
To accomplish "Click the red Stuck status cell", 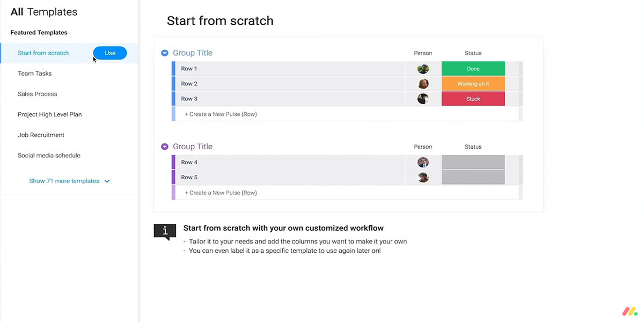I will click(473, 99).
